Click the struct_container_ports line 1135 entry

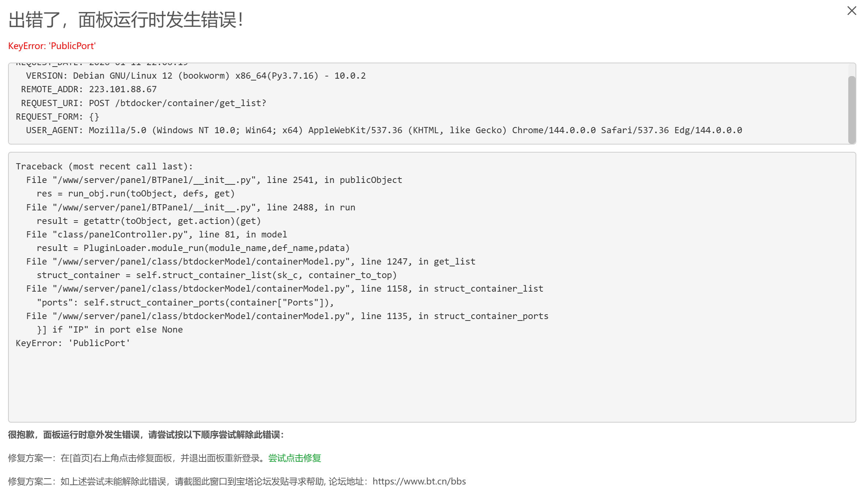click(287, 316)
